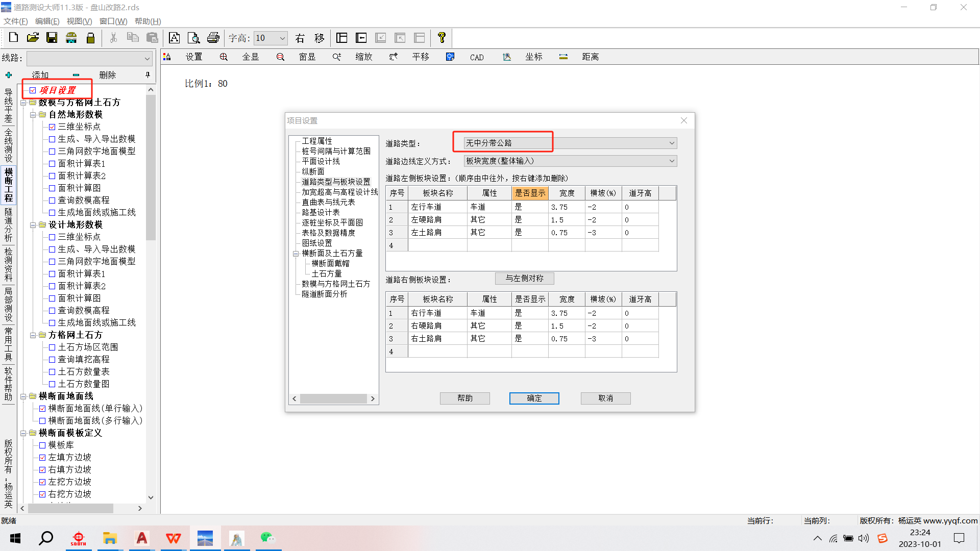980x551 pixels.
Task: Check 横断面地面线(多行输入) box
Action: (x=42, y=421)
